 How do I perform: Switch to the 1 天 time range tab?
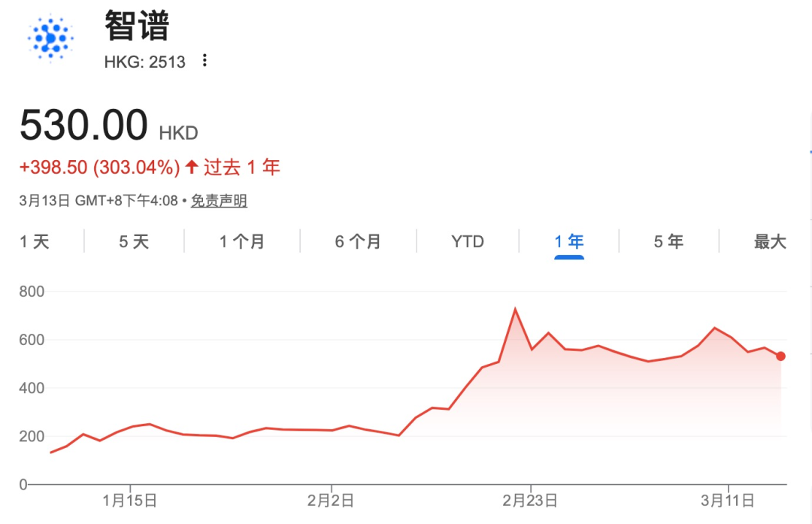click(x=33, y=241)
